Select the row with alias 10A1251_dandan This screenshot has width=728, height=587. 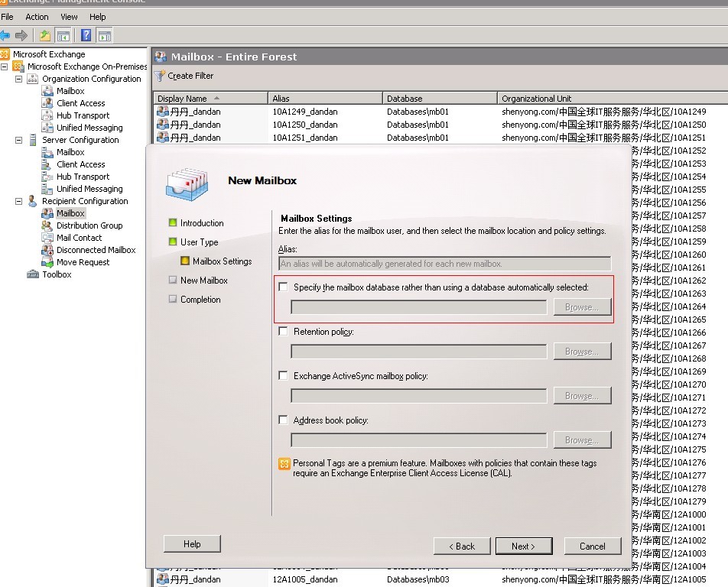tap(440, 138)
